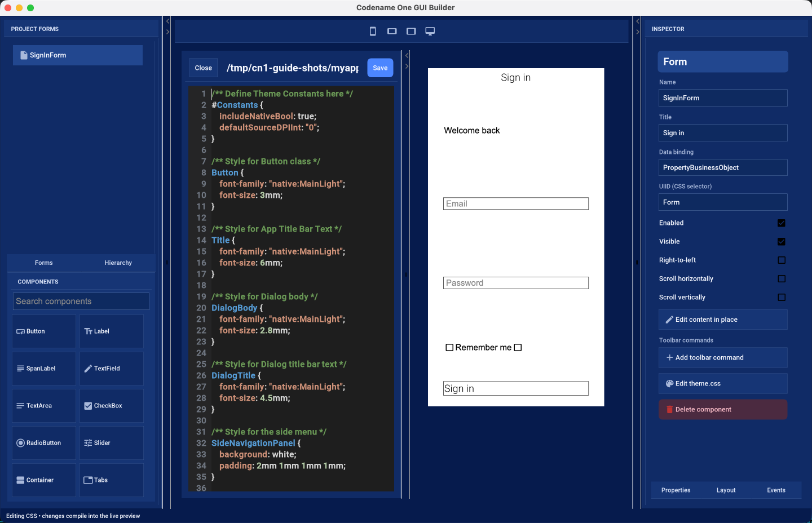This screenshot has height=523, width=812.
Task: Close the CSS editor
Action: click(203, 68)
